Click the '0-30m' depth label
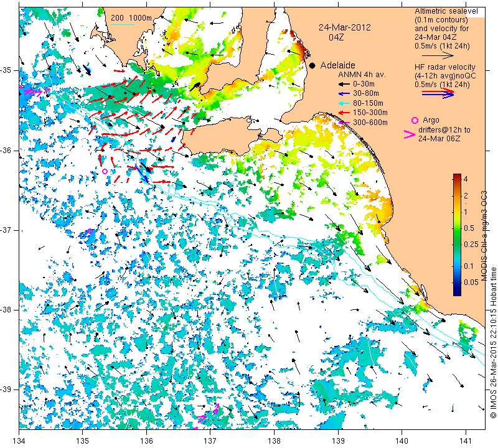The image size is (498, 448). pos(364,84)
